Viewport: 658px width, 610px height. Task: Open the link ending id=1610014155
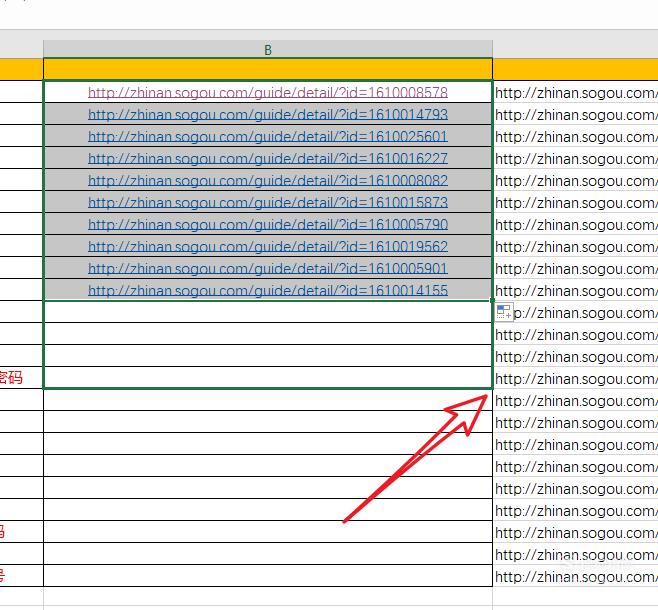[268, 290]
